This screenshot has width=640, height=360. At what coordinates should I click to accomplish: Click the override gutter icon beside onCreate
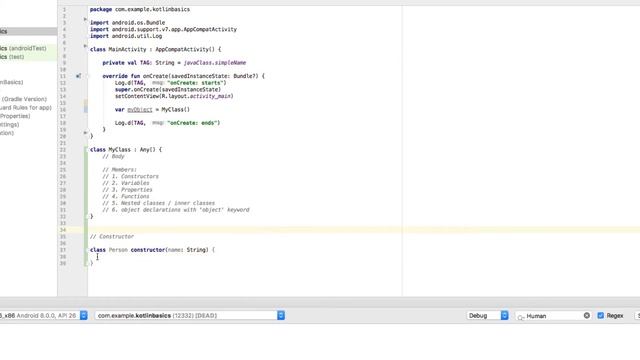click(78, 76)
